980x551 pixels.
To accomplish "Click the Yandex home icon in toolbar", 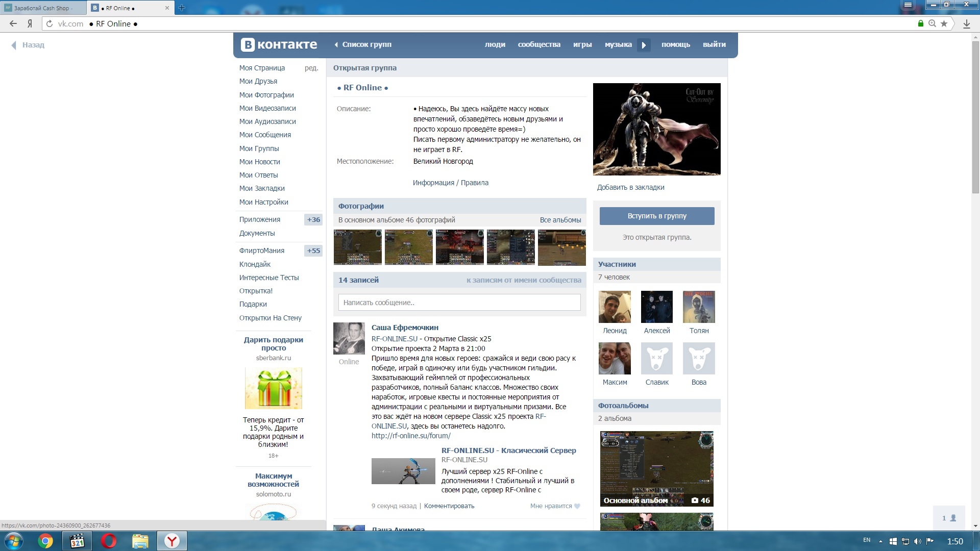I will (x=30, y=23).
